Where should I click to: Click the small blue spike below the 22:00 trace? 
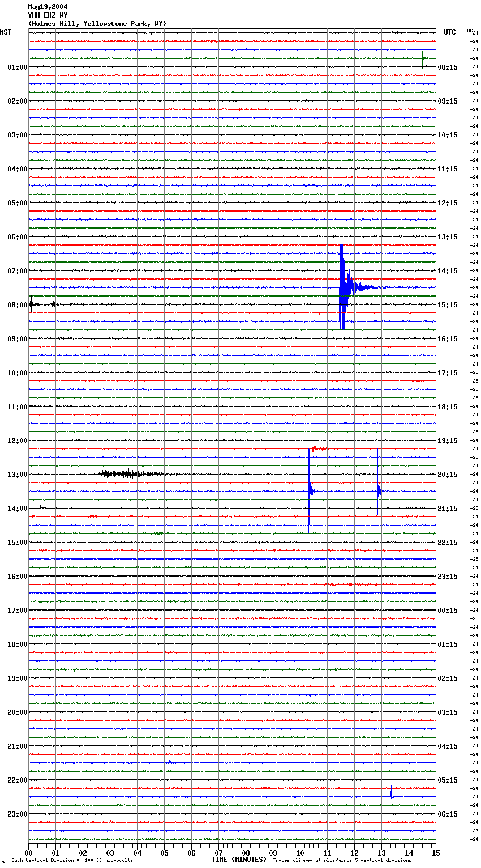point(391,793)
